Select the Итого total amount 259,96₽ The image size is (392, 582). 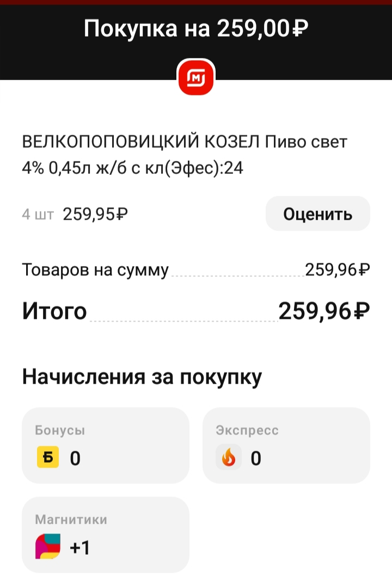click(324, 311)
